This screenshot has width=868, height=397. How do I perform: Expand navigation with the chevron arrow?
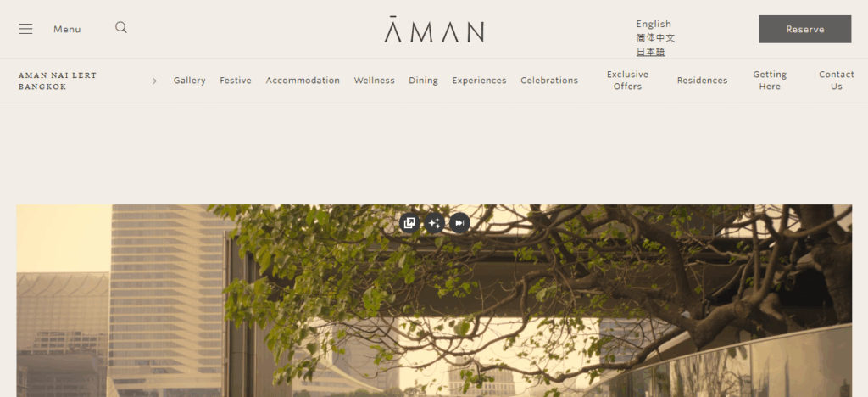(154, 81)
